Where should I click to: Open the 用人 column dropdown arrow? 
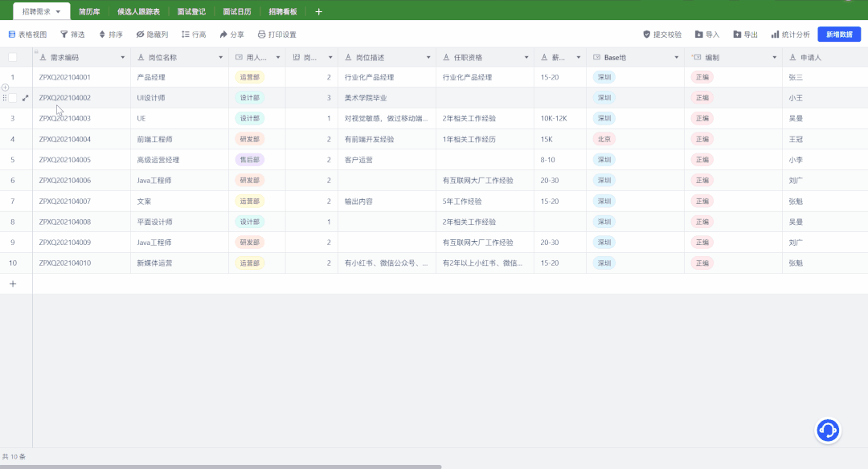click(278, 58)
